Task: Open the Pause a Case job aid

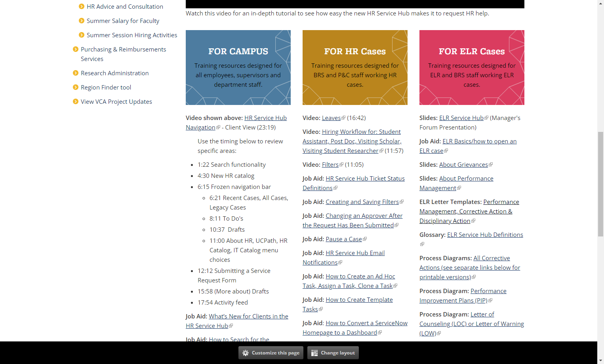Action: (344, 239)
